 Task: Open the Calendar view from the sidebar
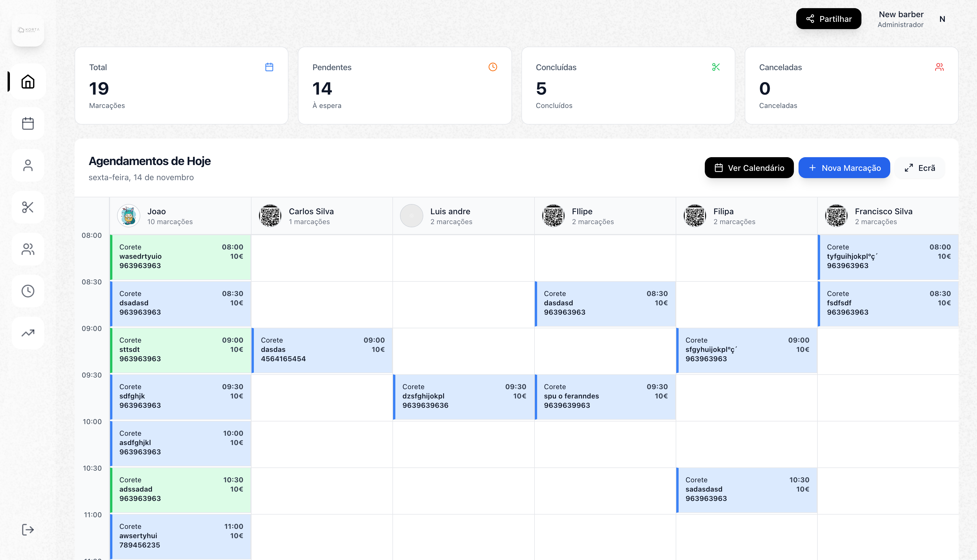click(x=28, y=123)
